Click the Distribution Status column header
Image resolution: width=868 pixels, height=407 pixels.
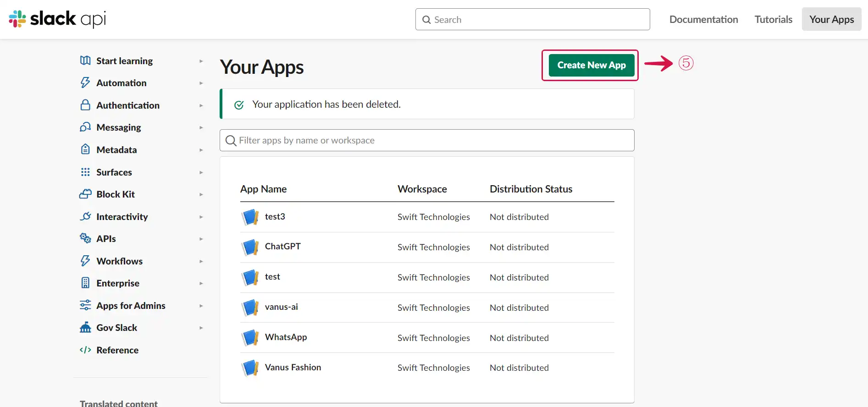(x=531, y=189)
